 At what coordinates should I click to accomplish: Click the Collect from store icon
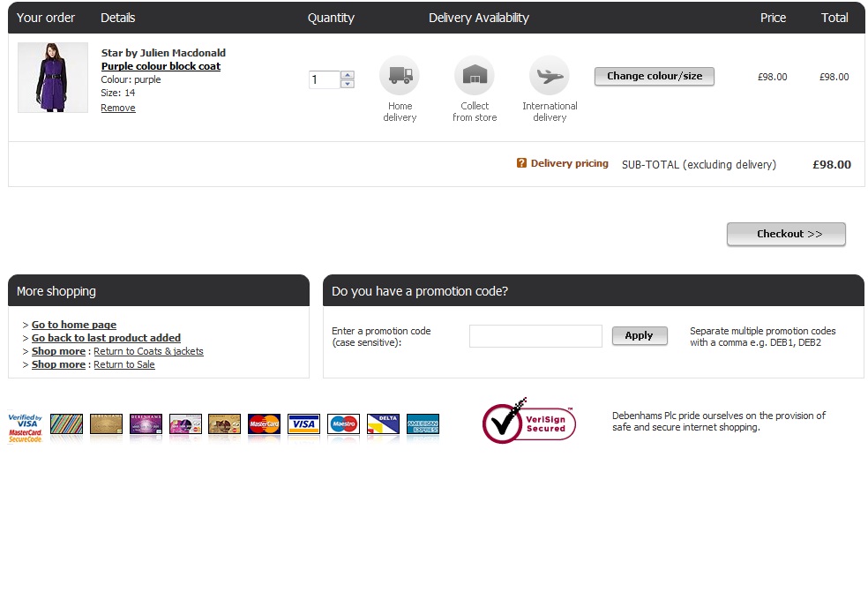[x=475, y=76]
